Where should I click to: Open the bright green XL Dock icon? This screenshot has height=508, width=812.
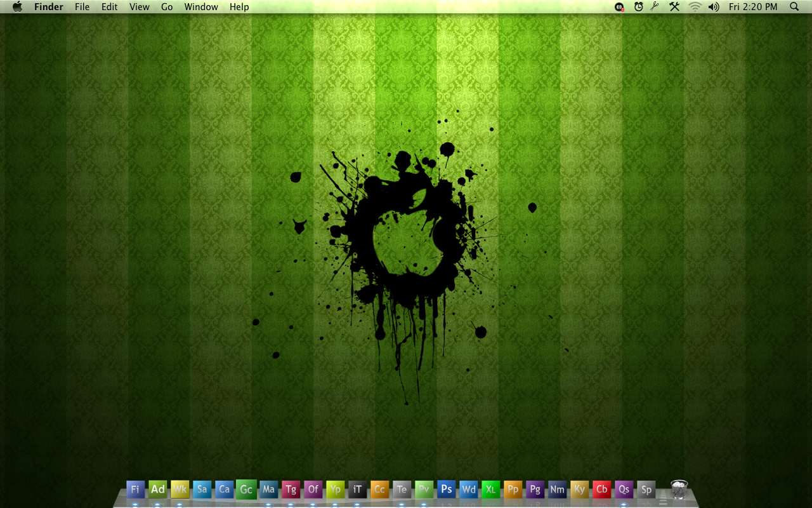490,490
